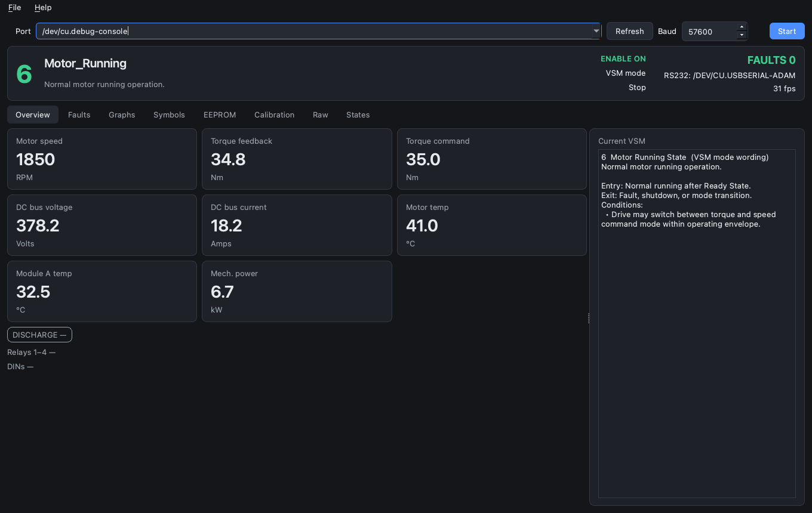Click the RS232 port status text
The width and height of the screenshot is (812, 513).
(730, 75)
